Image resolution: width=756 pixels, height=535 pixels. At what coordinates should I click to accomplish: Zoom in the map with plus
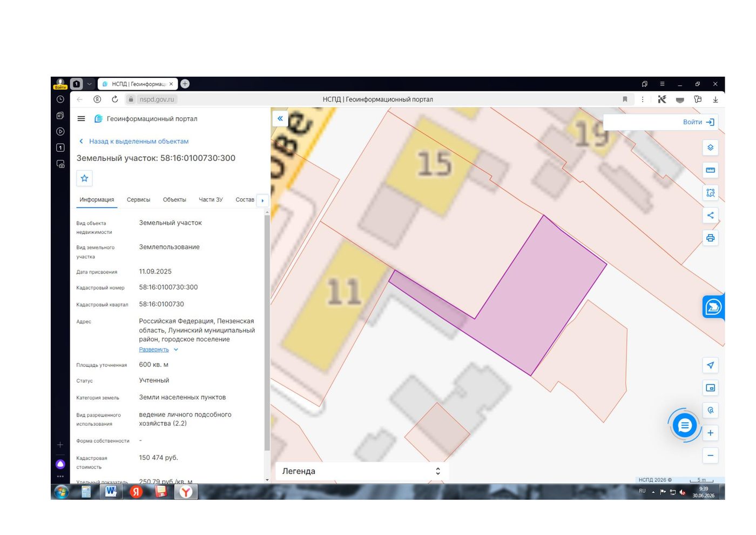(710, 433)
